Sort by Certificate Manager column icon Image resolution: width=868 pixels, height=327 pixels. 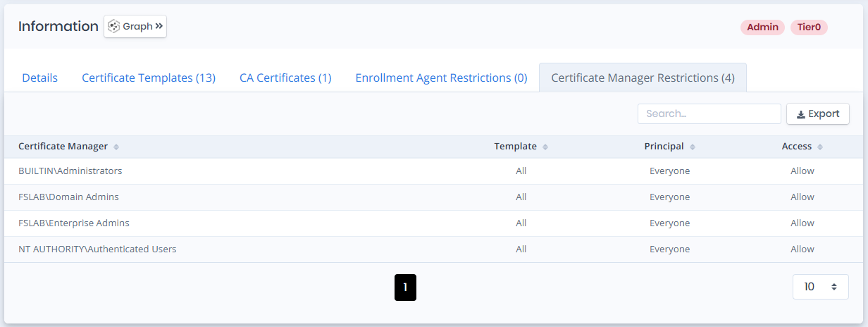pyautogui.click(x=116, y=147)
